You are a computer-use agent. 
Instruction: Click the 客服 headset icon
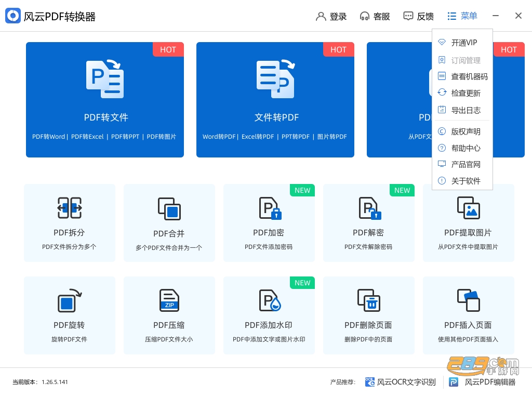tap(364, 16)
